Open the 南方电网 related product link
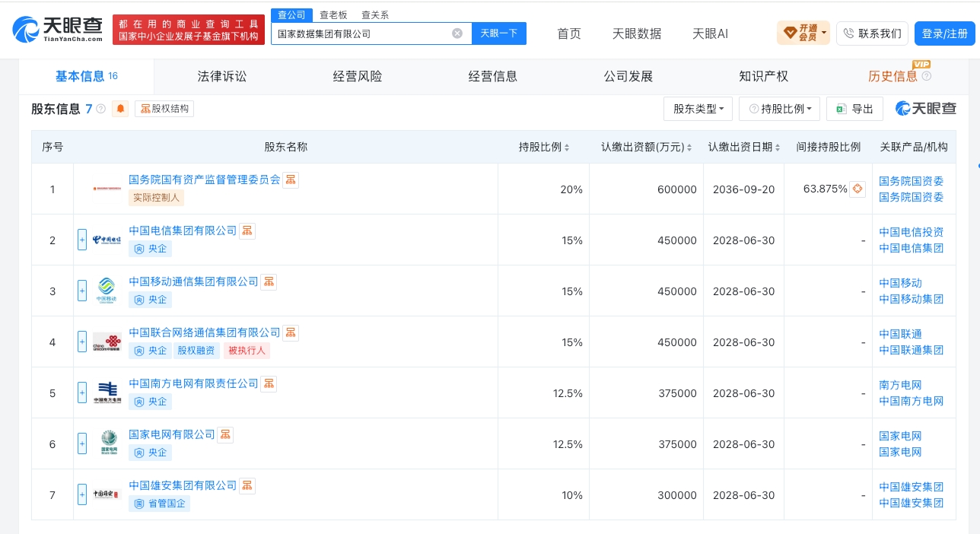The height and width of the screenshot is (534, 980). [x=900, y=385]
